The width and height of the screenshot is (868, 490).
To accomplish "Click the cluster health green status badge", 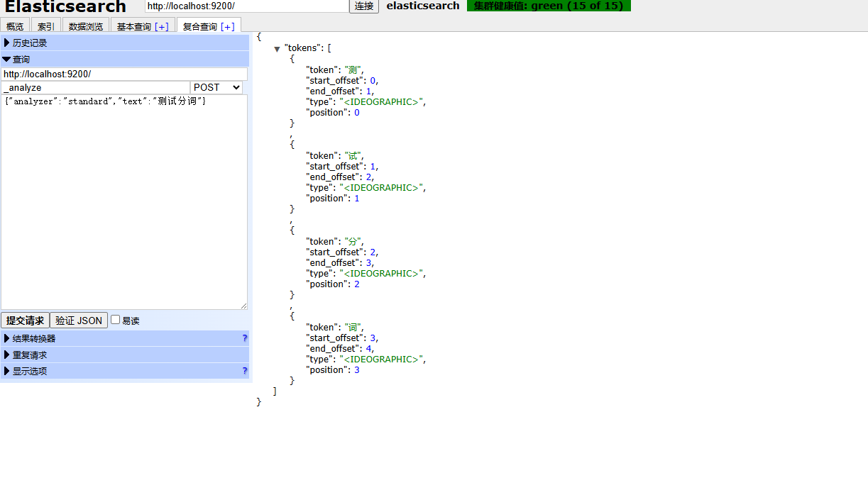I will tap(549, 6).
